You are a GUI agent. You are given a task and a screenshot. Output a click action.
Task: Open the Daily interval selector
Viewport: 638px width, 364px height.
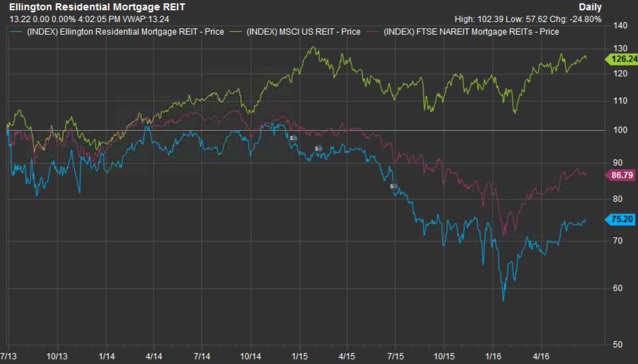(x=590, y=7)
